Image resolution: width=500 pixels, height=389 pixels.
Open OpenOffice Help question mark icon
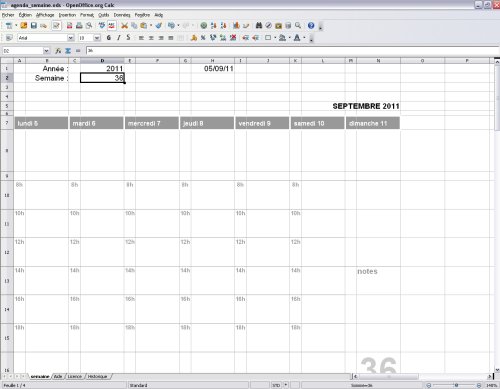(311, 26)
